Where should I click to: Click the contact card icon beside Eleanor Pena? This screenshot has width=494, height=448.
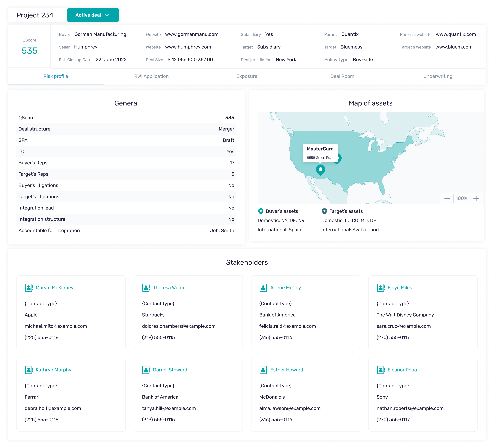(380, 370)
